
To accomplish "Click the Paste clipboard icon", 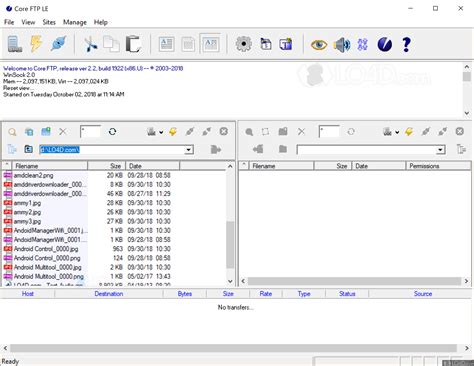I will tap(133, 44).
